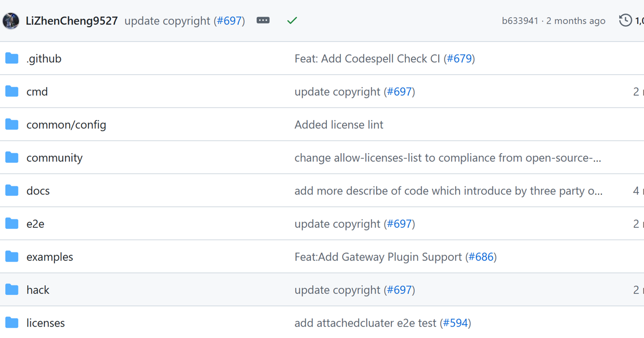644x338 pixels.
Task: Click the .github folder icon
Action: 12,58
